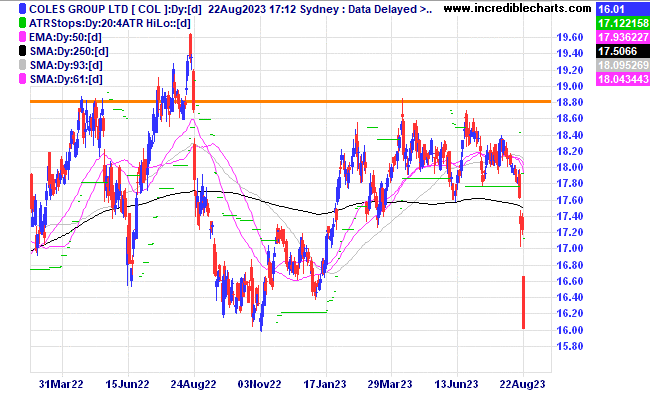
Task: Select the ATRStops:Dy:20:4ATR HiLo legend label
Action: [110, 23]
